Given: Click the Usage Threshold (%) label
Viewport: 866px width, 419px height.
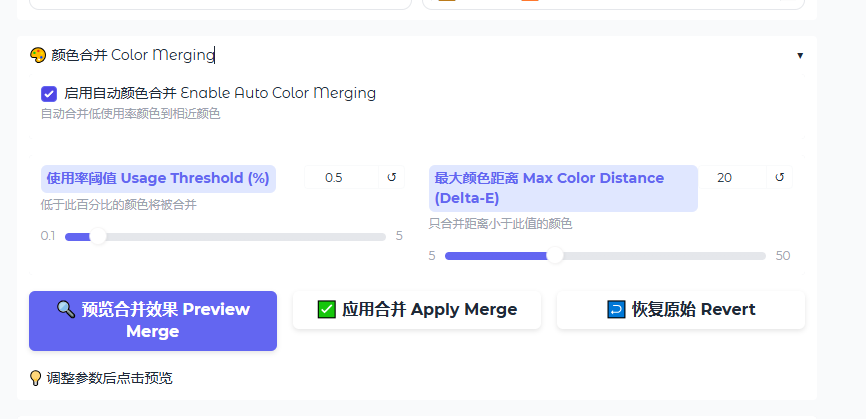Looking at the screenshot, I should click(x=158, y=178).
